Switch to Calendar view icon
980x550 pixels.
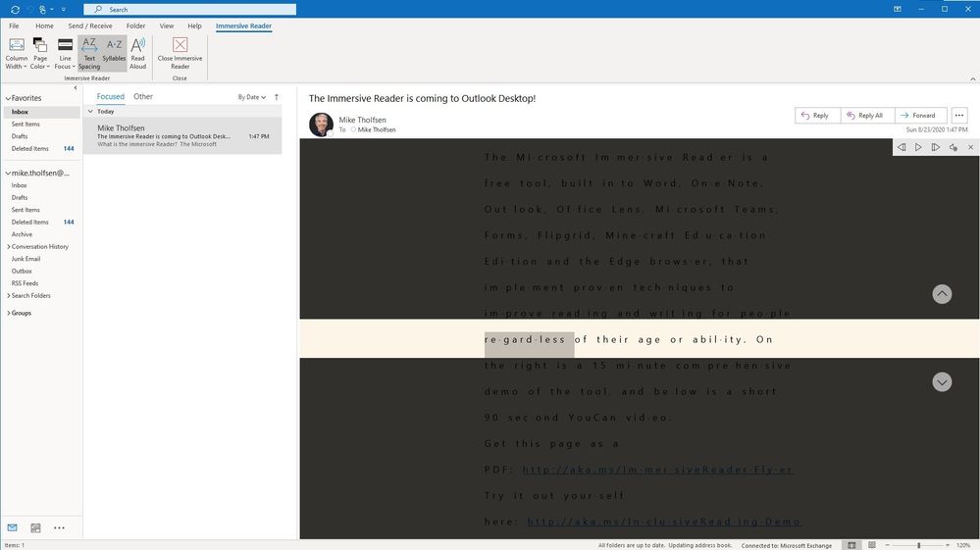click(35, 527)
